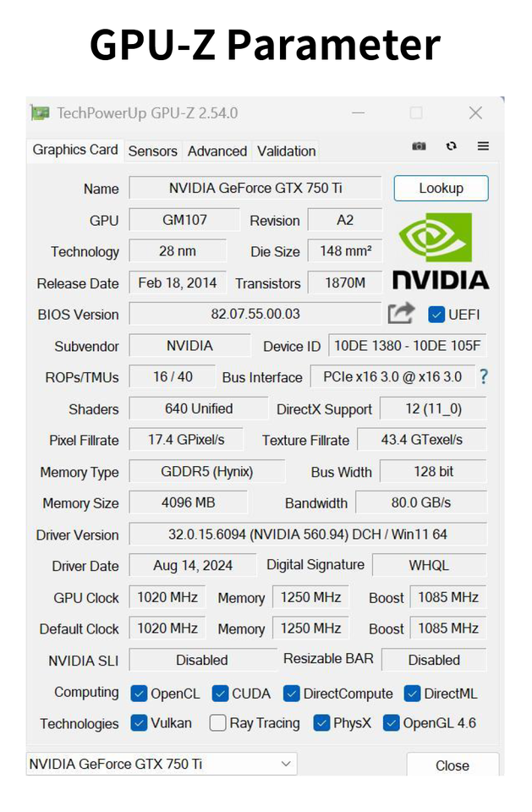The image size is (532, 812).
Task: Click the screenshot camera icon
Action: click(419, 146)
